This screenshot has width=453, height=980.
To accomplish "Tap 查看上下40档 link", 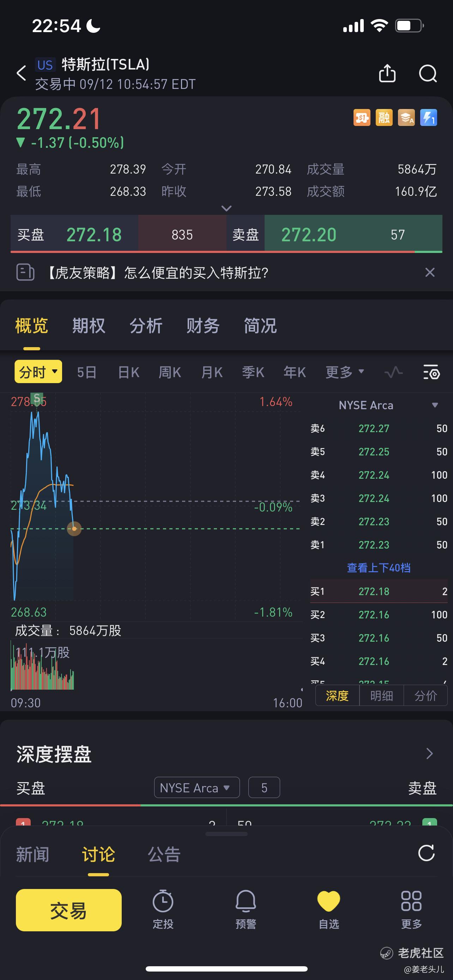I will click(x=379, y=568).
